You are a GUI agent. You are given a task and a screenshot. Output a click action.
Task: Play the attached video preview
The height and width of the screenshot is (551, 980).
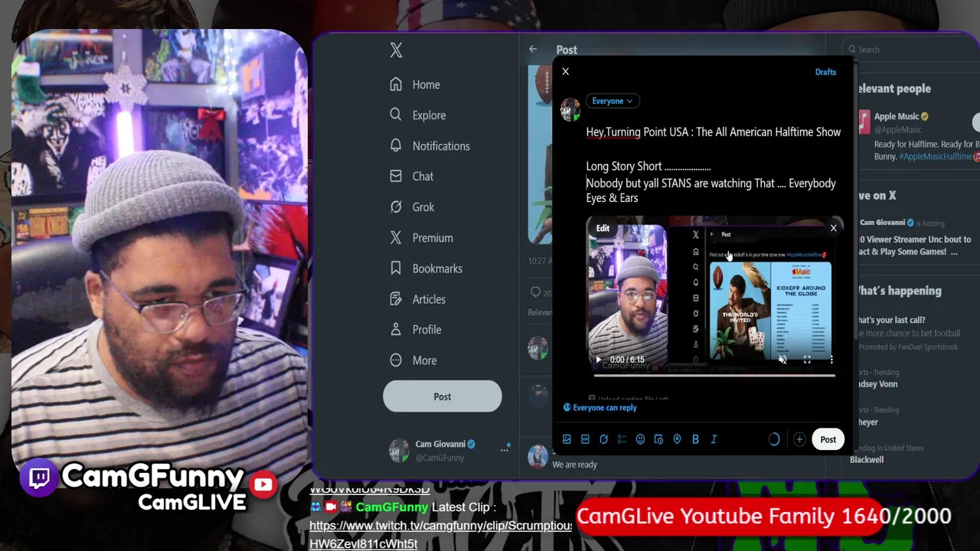click(x=599, y=360)
